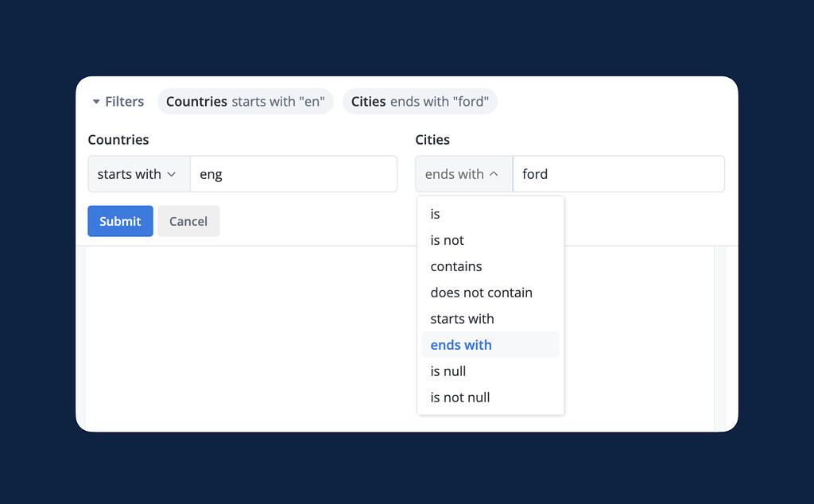Viewport: 814px width, 504px height.
Task: Click the Countries 'starts with "en"' filter chip
Action: coord(245,101)
